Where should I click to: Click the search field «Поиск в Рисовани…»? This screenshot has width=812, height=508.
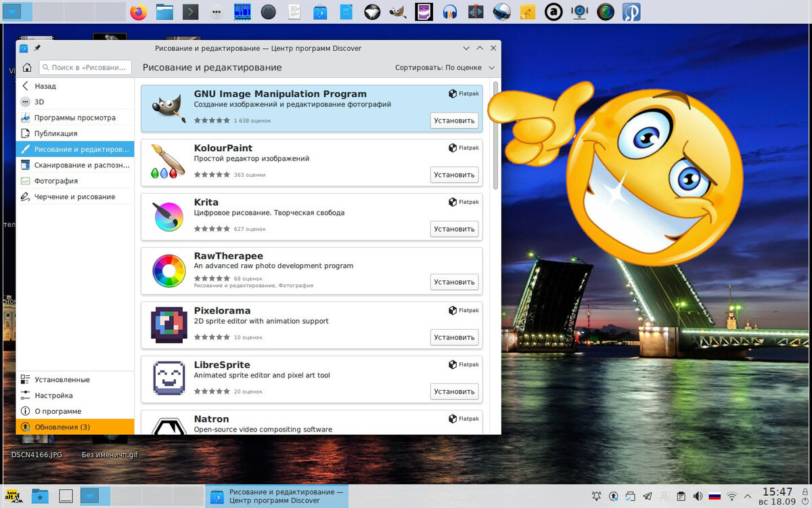85,68
